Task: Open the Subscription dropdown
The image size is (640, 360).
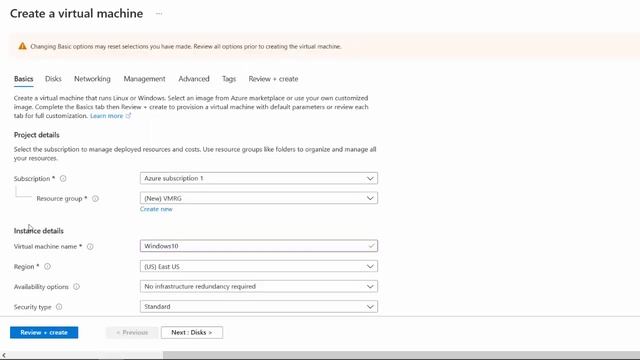Action: [x=259, y=178]
